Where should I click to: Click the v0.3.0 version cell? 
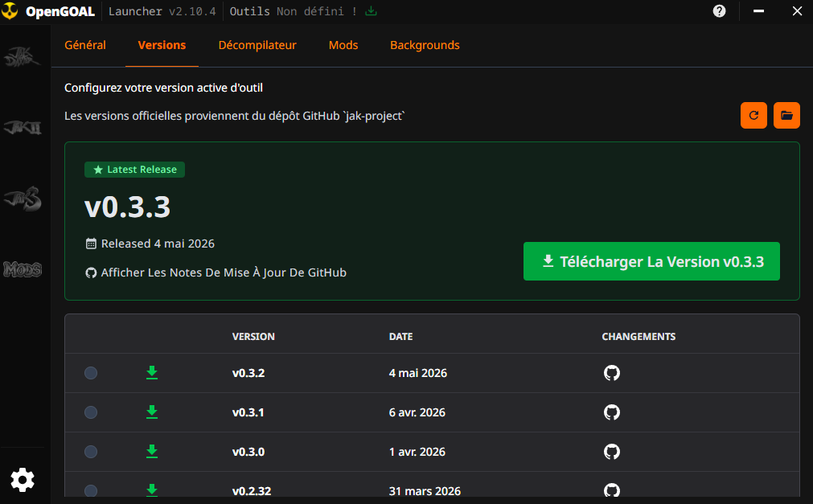pyautogui.click(x=248, y=452)
